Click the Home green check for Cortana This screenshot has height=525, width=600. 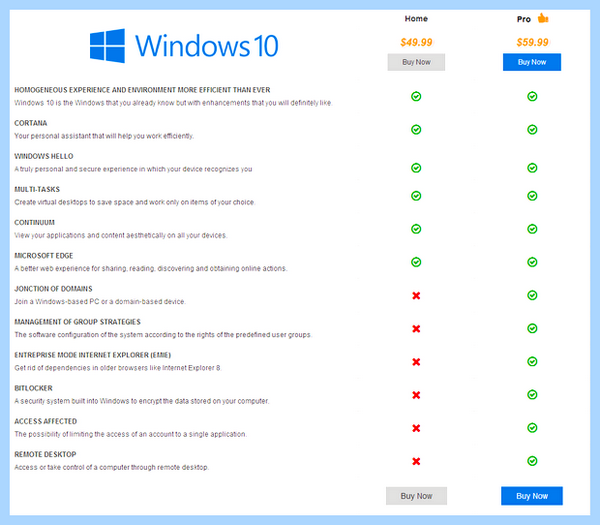416,129
